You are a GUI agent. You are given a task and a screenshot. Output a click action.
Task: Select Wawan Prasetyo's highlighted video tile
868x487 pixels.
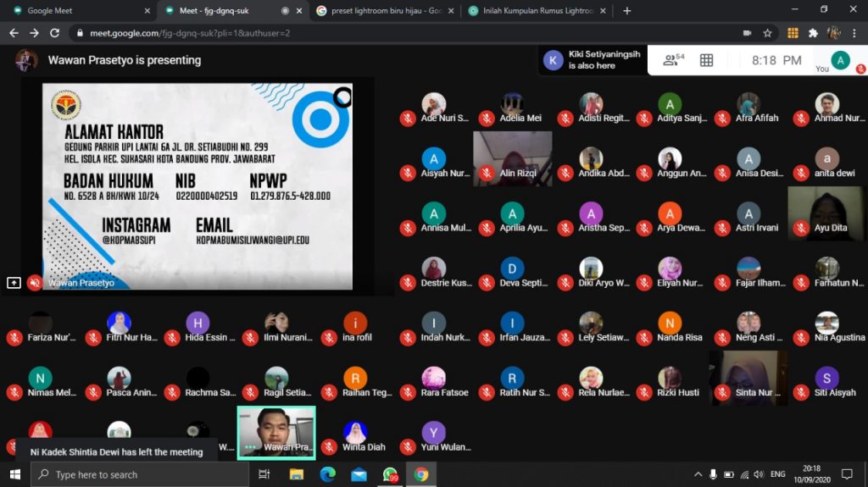pyautogui.click(x=276, y=432)
